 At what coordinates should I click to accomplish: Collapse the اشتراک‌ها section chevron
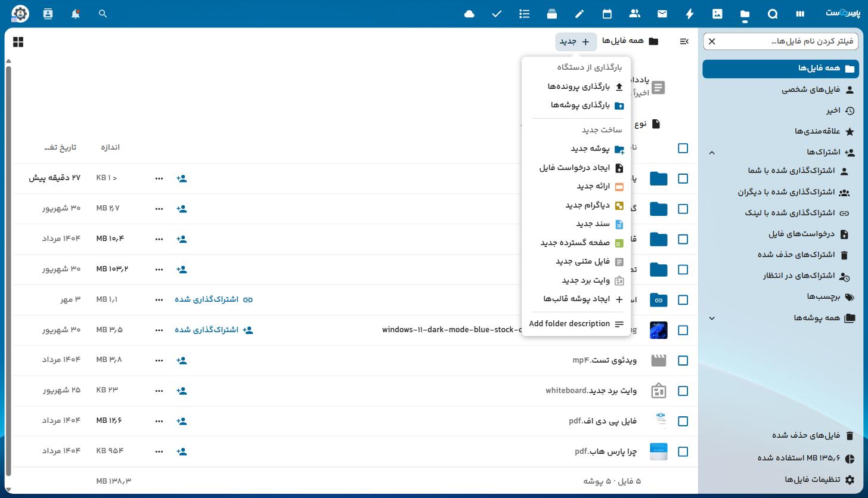[x=711, y=153]
